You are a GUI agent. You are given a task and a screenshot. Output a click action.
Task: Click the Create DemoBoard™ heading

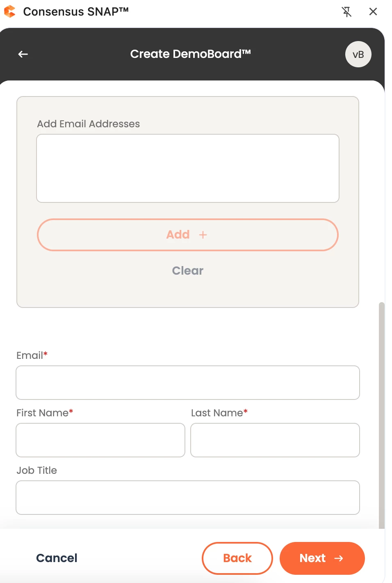pos(190,54)
